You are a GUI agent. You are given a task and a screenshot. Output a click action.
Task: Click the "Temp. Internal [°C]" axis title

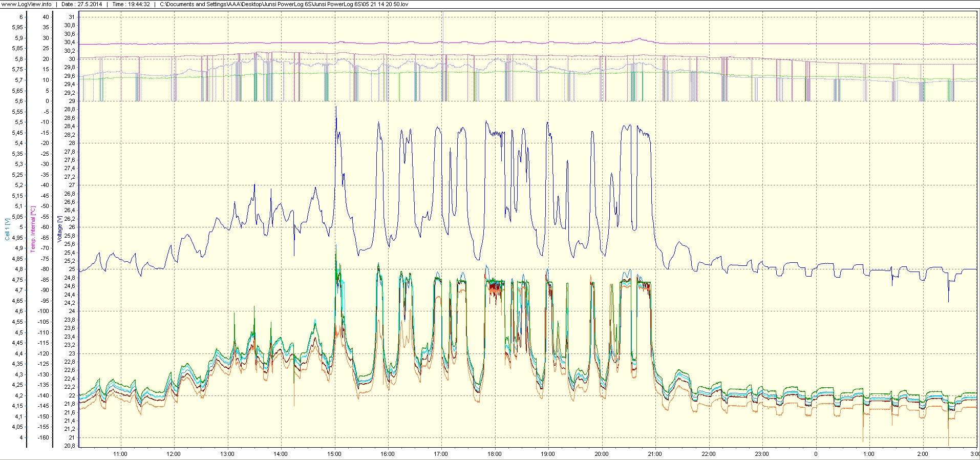pos(33,229)
